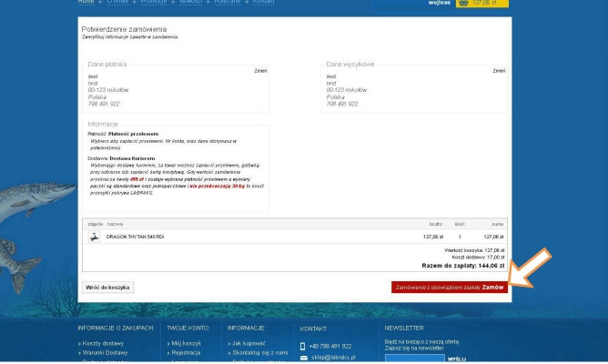This screenshot has height=364, width=608.
Task: Click the ilość column header
Action: coord(460,225)
